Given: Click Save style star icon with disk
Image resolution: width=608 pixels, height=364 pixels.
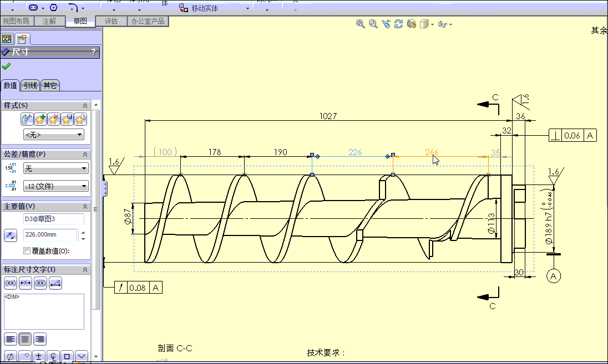Looking at the screenshot, I should click(x=67, y=119).
